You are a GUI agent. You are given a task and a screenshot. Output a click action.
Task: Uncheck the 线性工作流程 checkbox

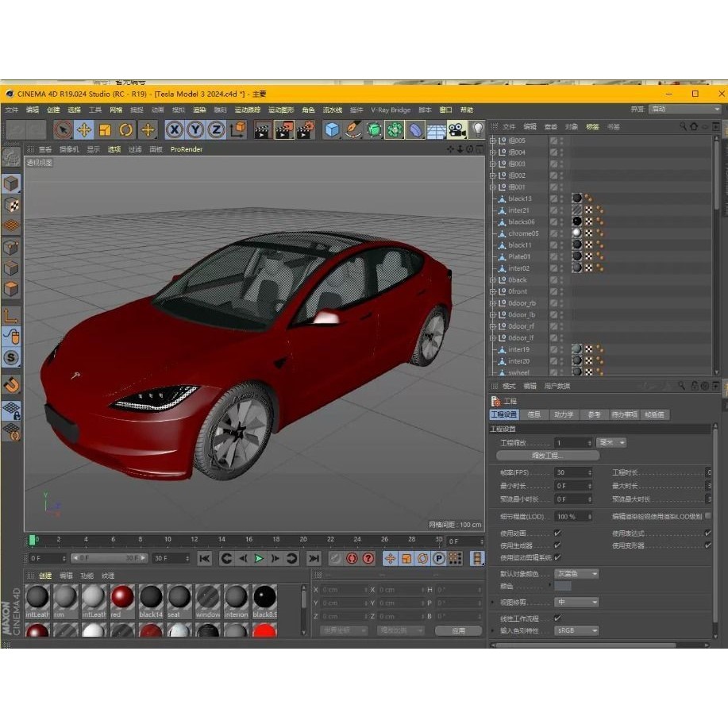557,618
